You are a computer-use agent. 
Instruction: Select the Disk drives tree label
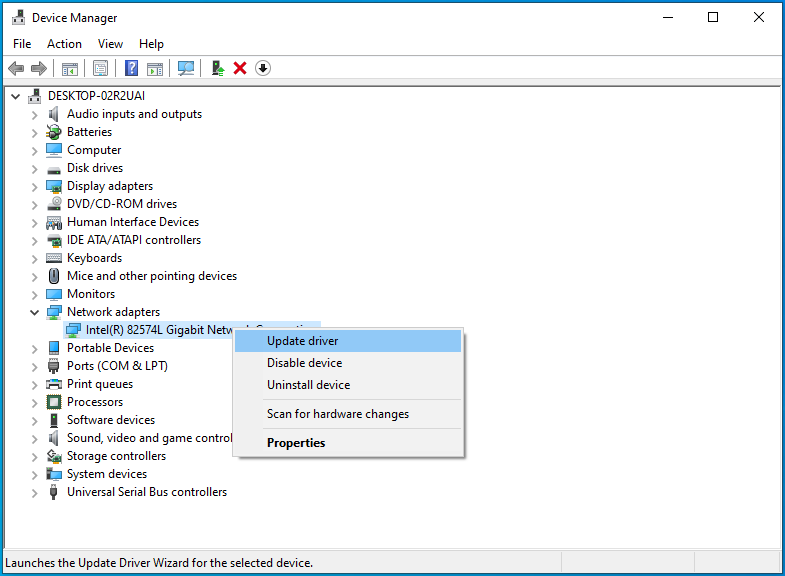(95, 168)
